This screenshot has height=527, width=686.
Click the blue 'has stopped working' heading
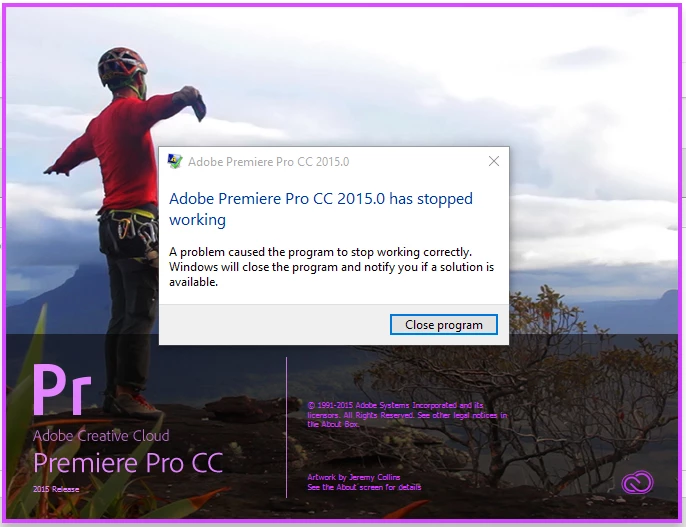321,209
